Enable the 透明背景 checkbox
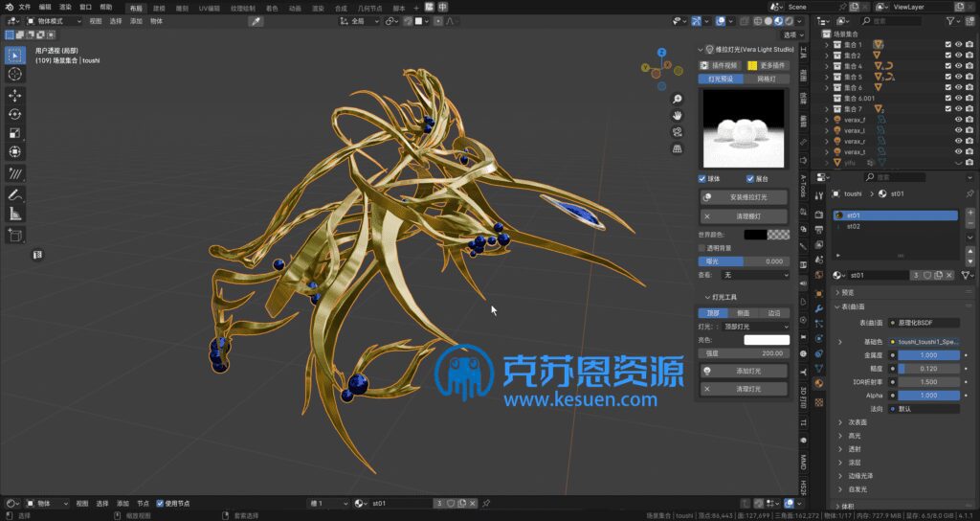The image size is (980, 521). [x=702, y=247]
